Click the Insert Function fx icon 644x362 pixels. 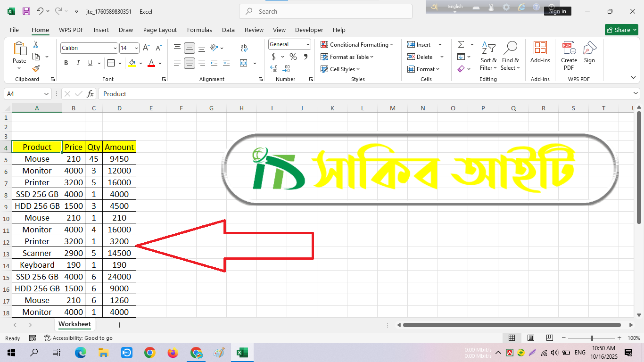(91, 94)
